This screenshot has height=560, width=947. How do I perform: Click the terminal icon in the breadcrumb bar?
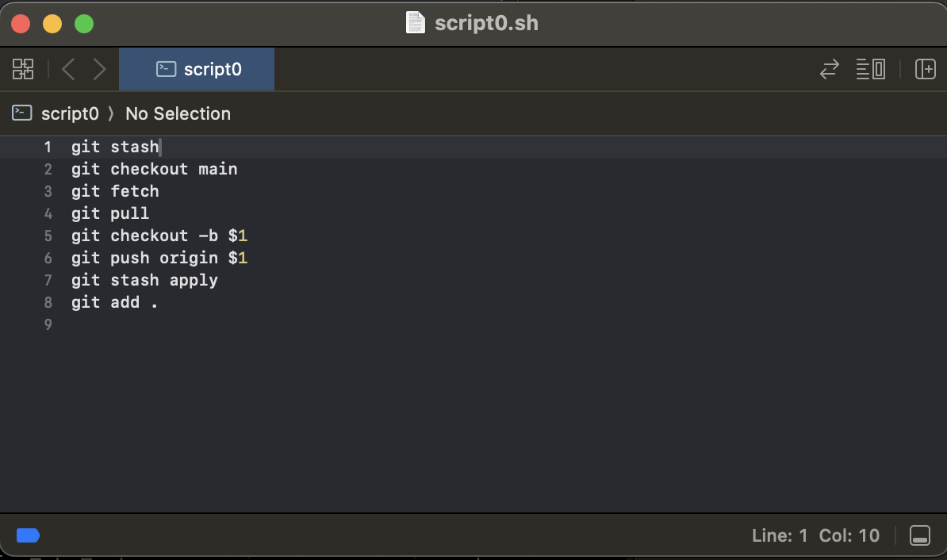click(x=22, y=113)
